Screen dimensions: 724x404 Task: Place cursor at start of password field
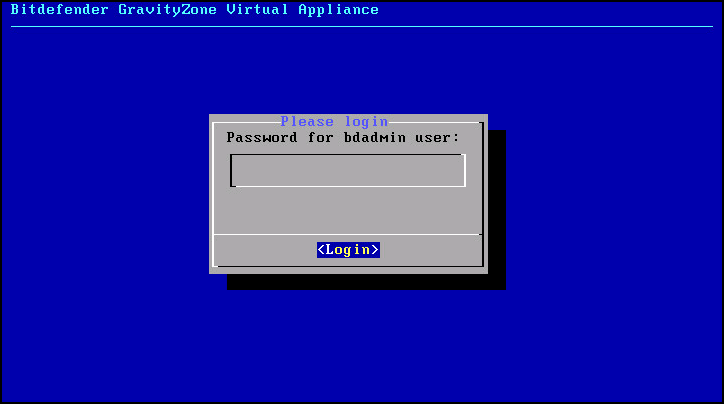[x=236, y=170]
